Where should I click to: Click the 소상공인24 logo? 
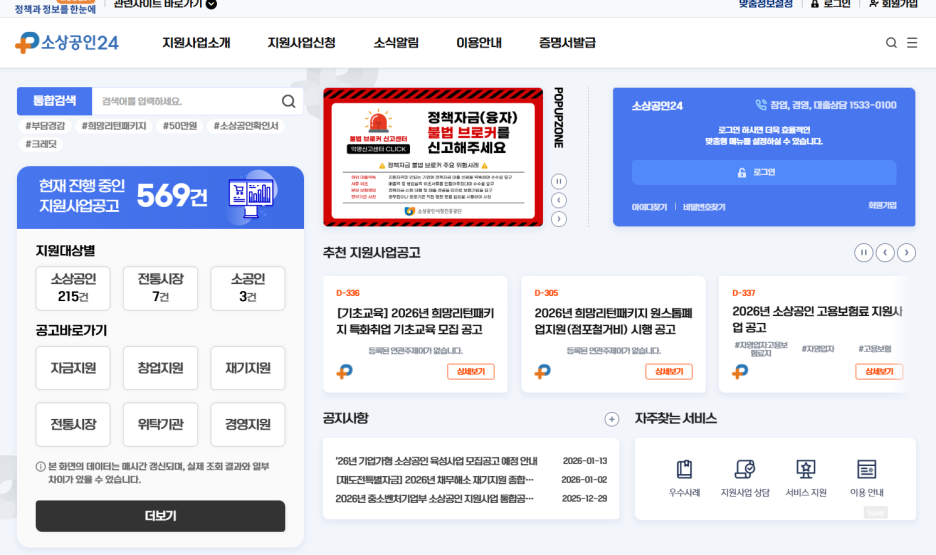click(67, 43)
